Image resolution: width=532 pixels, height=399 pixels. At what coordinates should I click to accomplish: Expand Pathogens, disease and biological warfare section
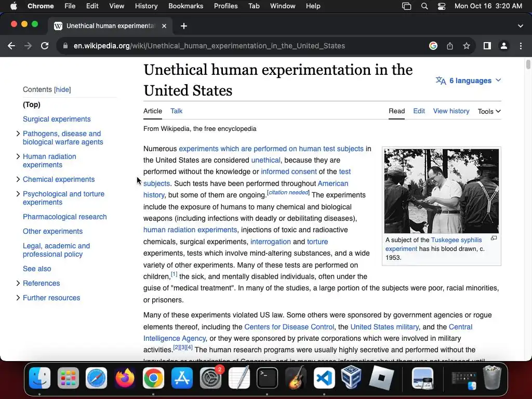(x=18, y=134)
